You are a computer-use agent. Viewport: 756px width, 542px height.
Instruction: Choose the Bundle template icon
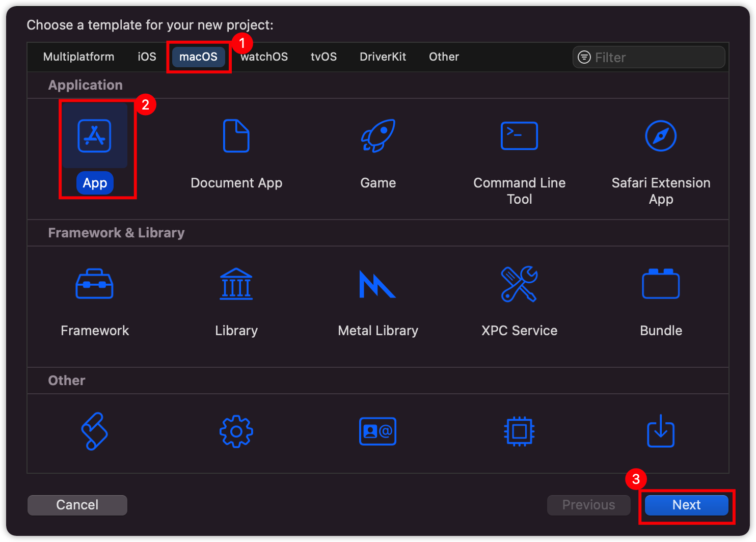click(x=661, y=284)
